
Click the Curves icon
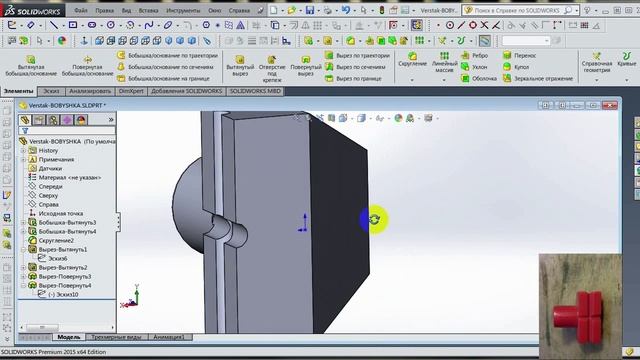tap(627, 56)
